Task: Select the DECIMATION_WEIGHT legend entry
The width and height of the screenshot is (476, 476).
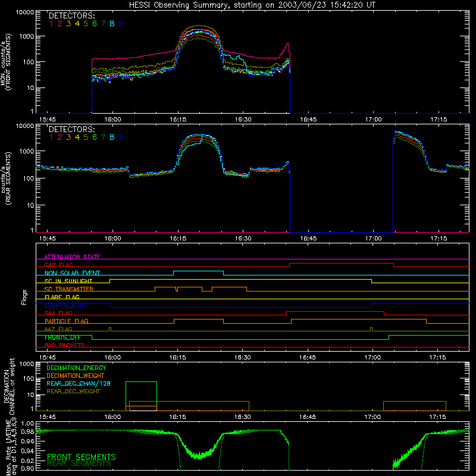Action: pos(76,375)
